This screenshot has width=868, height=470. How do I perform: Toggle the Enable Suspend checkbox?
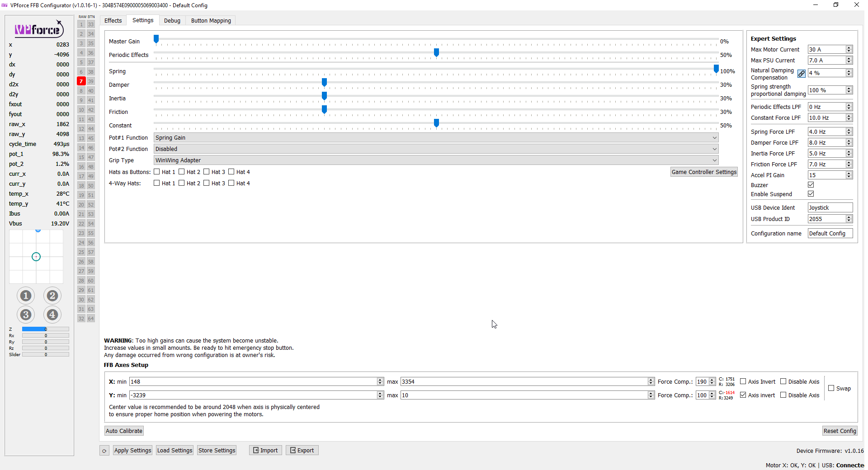pyautogui.click(x=811, y=194)
